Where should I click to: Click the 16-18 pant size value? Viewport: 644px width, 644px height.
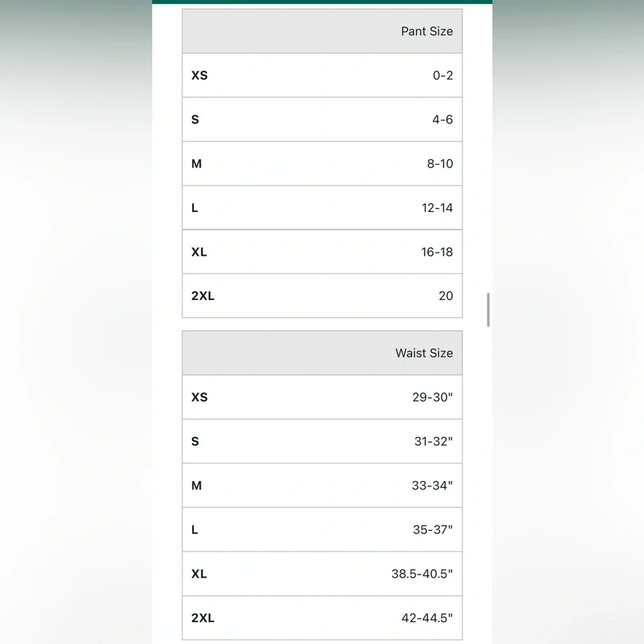(437, 252)
